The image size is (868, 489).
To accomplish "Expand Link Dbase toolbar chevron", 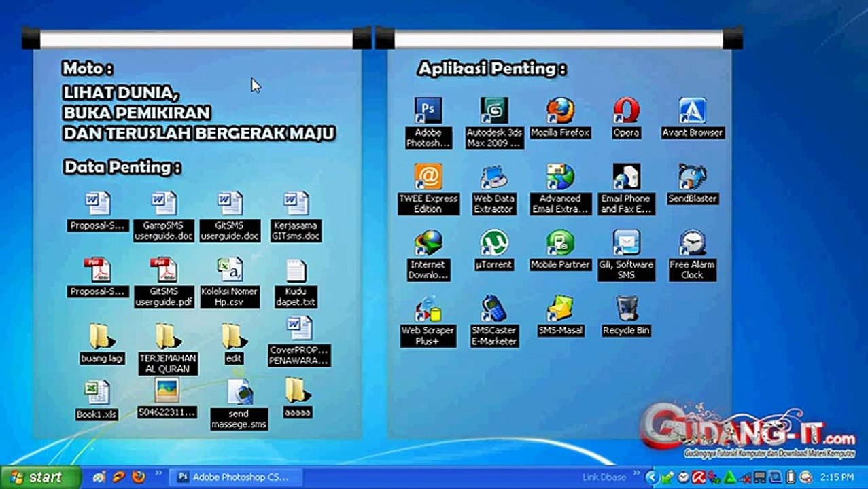I will coord(637,473).
